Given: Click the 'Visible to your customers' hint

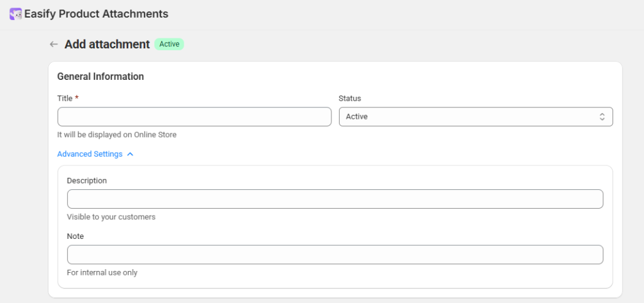Looking at the screenshot, I should [x=111, y=217].
